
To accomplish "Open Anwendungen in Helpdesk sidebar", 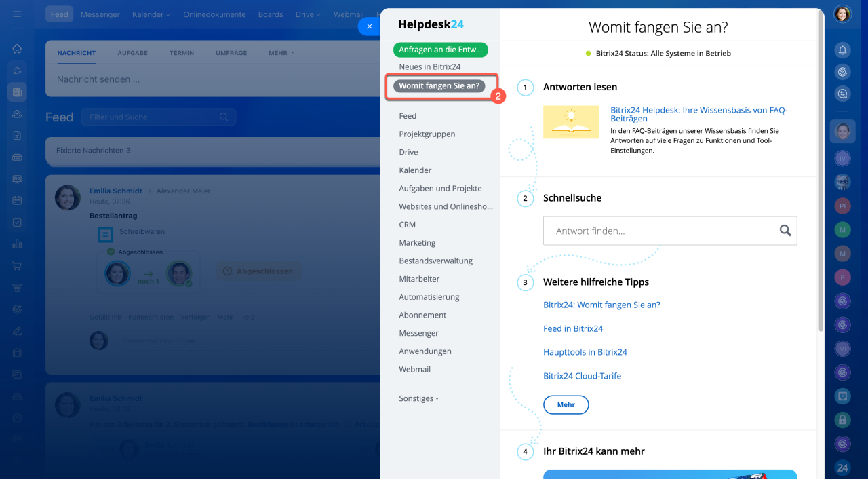I will pyautogui.click(x=425, y=351).
